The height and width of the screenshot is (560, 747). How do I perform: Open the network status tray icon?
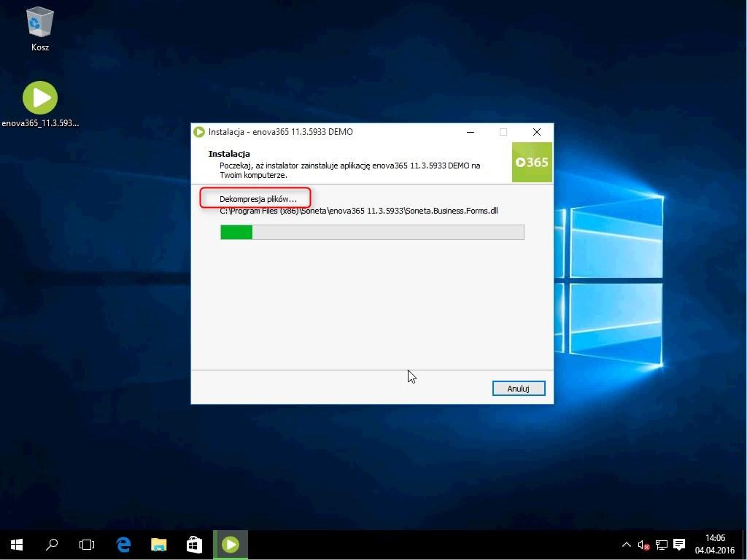pos(661,545)
